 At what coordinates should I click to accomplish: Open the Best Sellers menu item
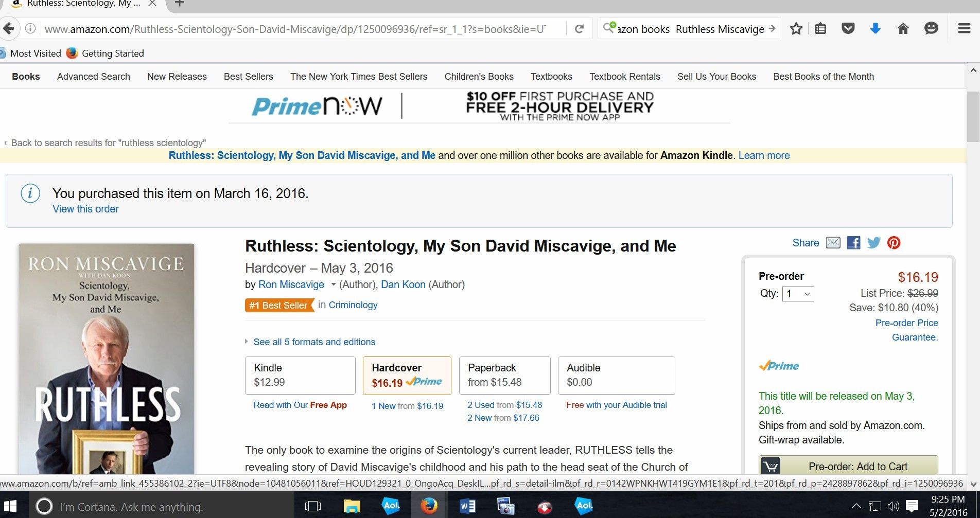point(248,77)
